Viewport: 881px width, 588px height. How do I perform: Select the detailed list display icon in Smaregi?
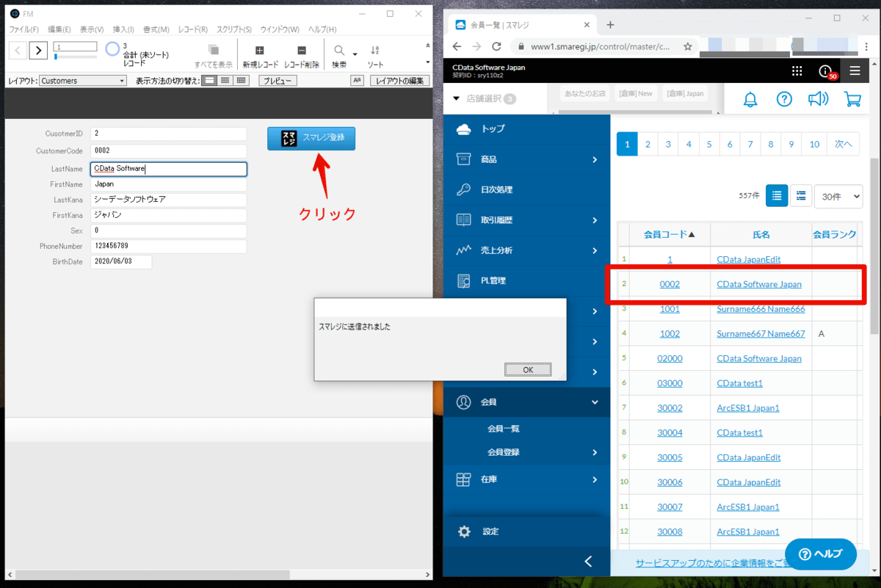pyautogui.click(x=800, y=196)
